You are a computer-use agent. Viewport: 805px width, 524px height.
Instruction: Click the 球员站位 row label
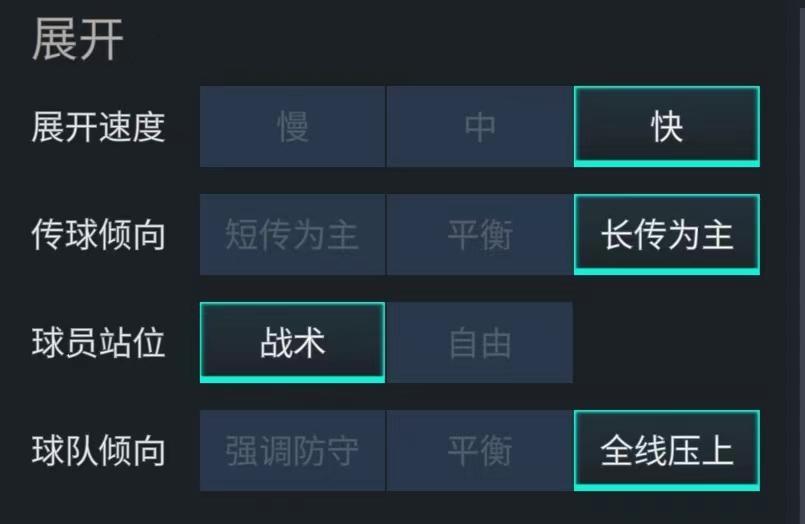98,343
